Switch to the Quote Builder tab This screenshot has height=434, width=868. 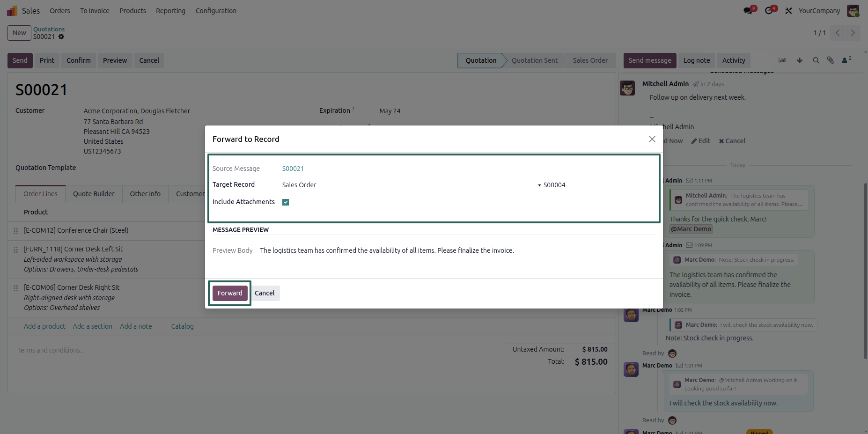94,194
